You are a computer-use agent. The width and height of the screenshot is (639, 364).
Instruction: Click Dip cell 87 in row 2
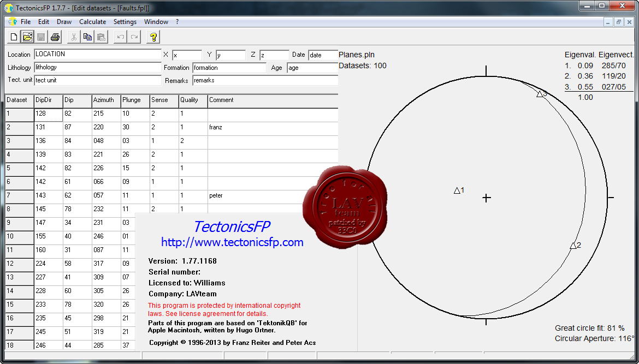click(x=77, y=128)
